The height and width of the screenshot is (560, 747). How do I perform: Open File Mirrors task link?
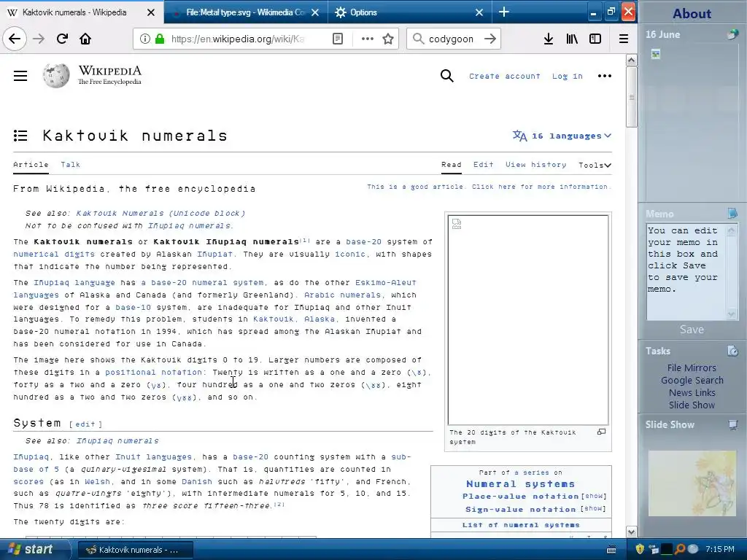click(692, 367)
